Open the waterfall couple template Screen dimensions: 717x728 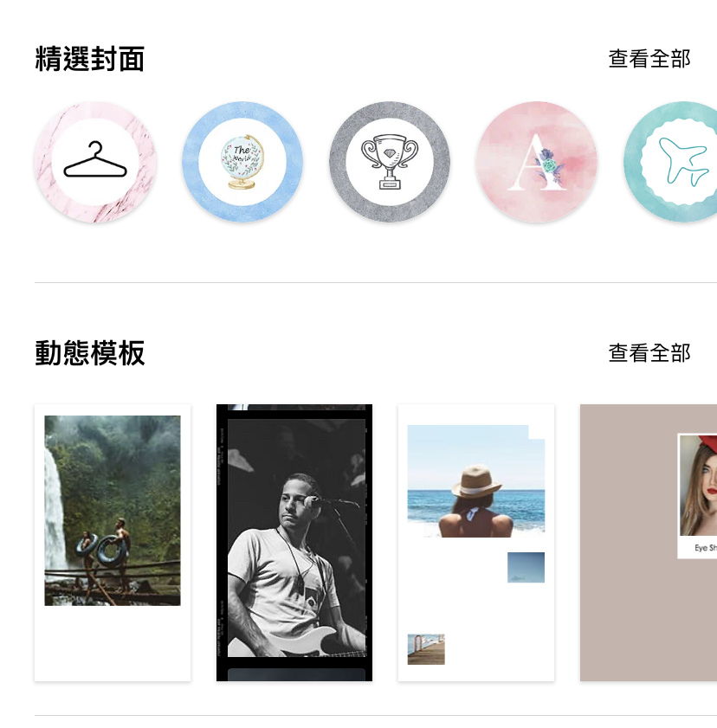113,543
